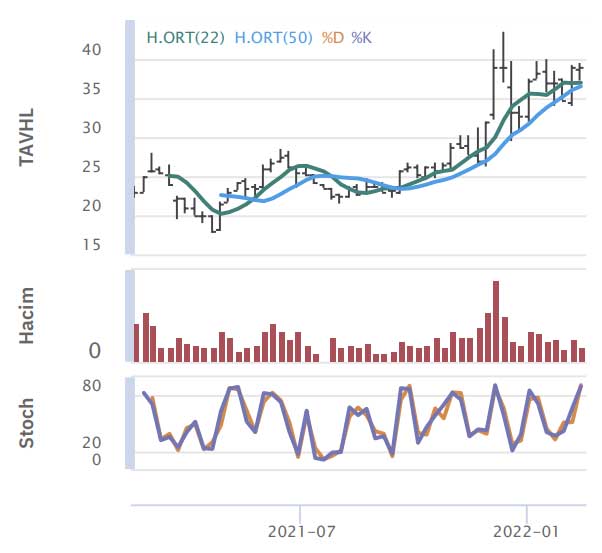602x553 pixels.
Task: Click the 40 price axis label
Action: [x=92, y=50]
